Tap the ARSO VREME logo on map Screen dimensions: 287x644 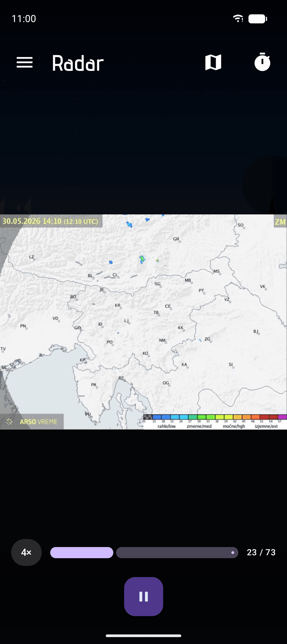pos(32,422)
